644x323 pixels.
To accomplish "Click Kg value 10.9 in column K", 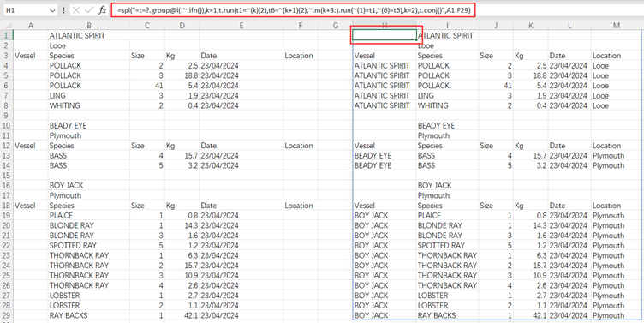I will 540,275.
